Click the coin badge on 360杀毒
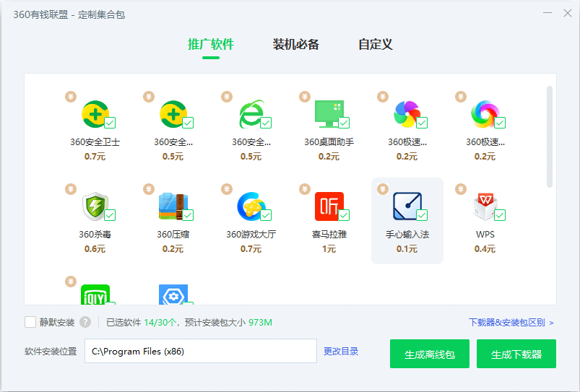 click(x=71, y=189)
